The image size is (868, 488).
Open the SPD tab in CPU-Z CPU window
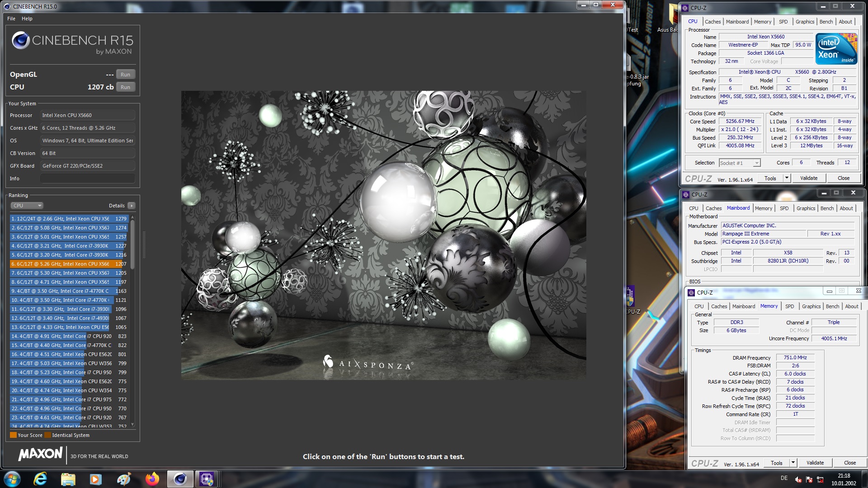pyautogui.click(x=783, y=22)
